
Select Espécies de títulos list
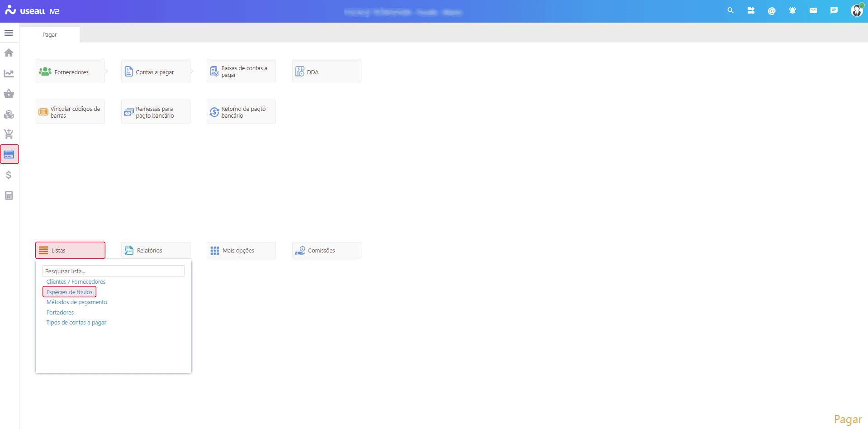pyautogui.click(x=69, y=292)
